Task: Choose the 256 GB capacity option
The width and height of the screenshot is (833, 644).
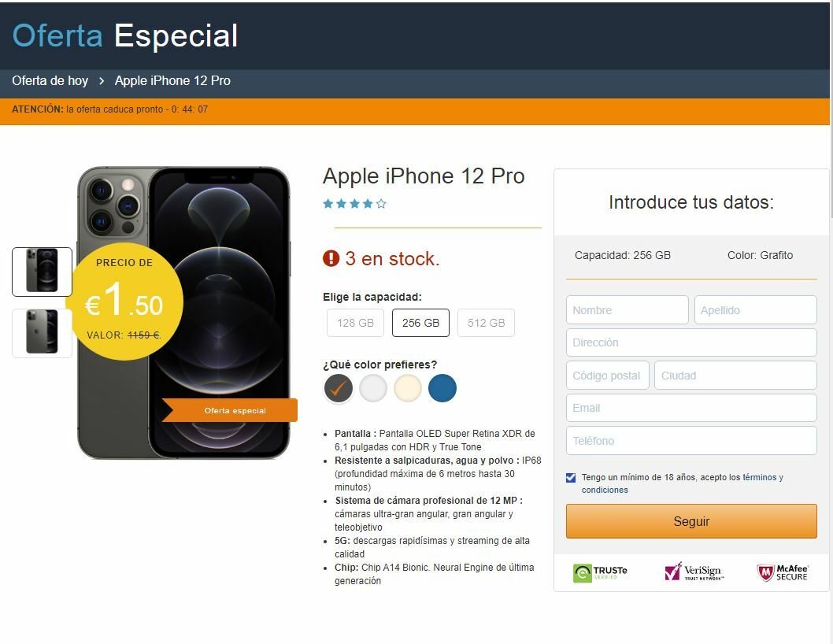Action: pos(420,323)
